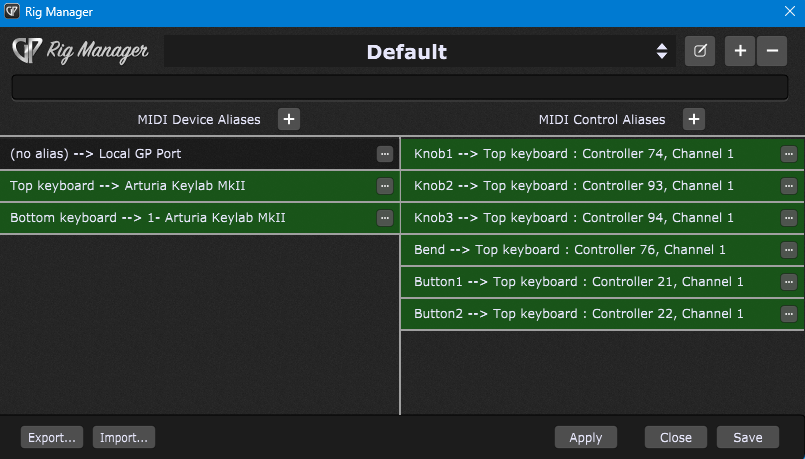The image size is (805, 459).
Task: Select the '(no alias) --> Local GP Port' row
Action: pyautogui.click(x=199, y=154)
